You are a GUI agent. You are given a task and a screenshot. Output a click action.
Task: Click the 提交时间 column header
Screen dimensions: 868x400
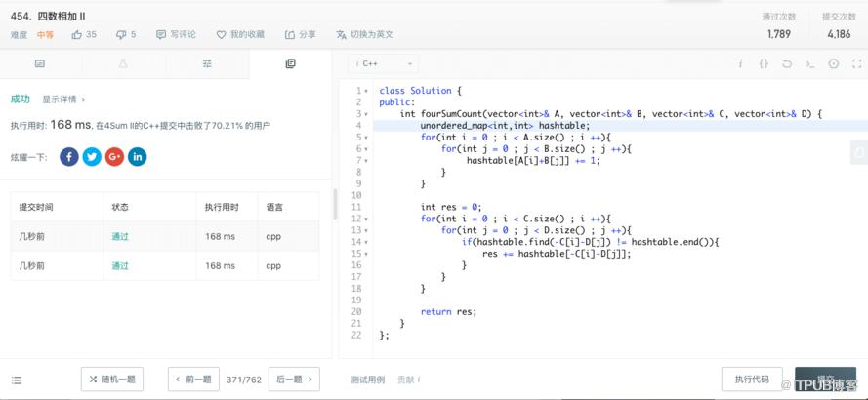[x=36, y=207]
